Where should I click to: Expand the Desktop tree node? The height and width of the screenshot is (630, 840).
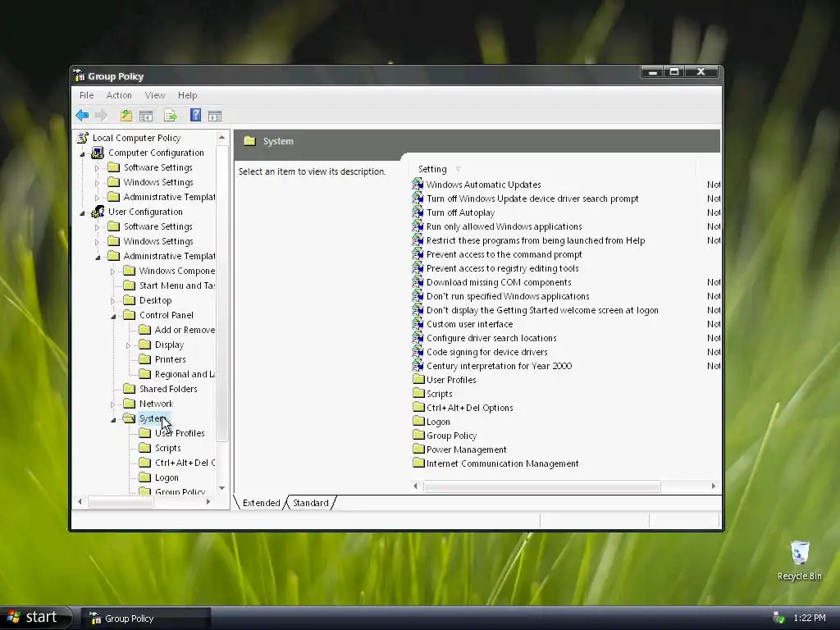[112, 301]
